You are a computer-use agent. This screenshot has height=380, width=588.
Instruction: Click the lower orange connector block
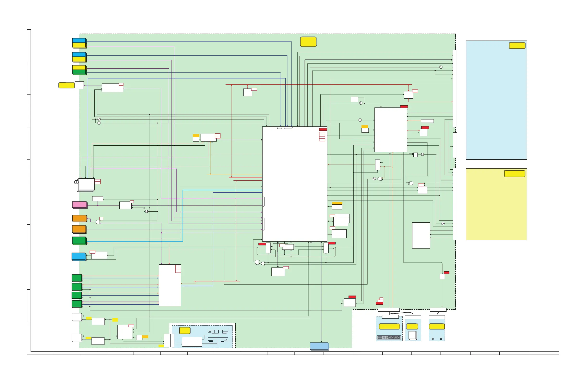[79, 229]
